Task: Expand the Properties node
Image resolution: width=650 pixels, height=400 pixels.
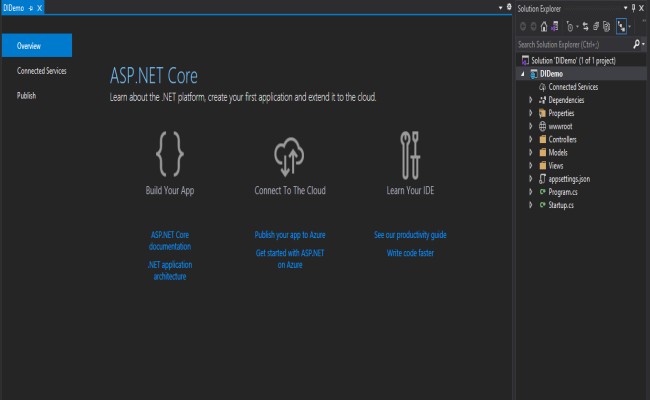Action: coord(531,113)
